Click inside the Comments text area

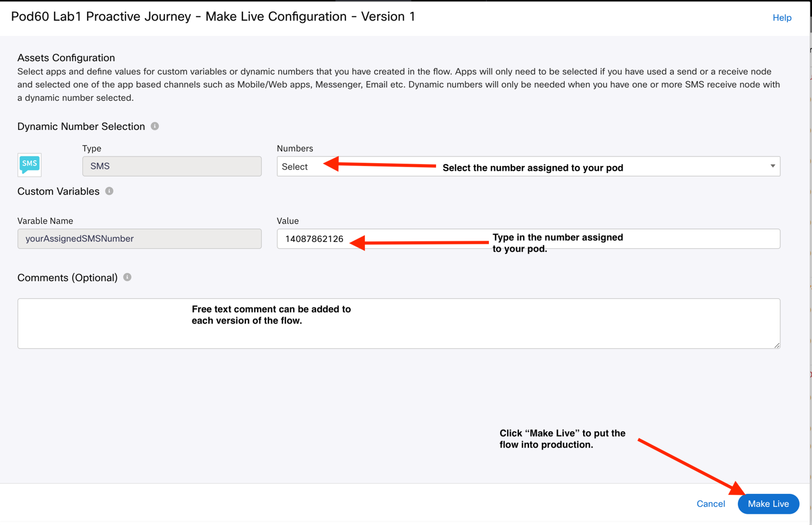point(399,324)
